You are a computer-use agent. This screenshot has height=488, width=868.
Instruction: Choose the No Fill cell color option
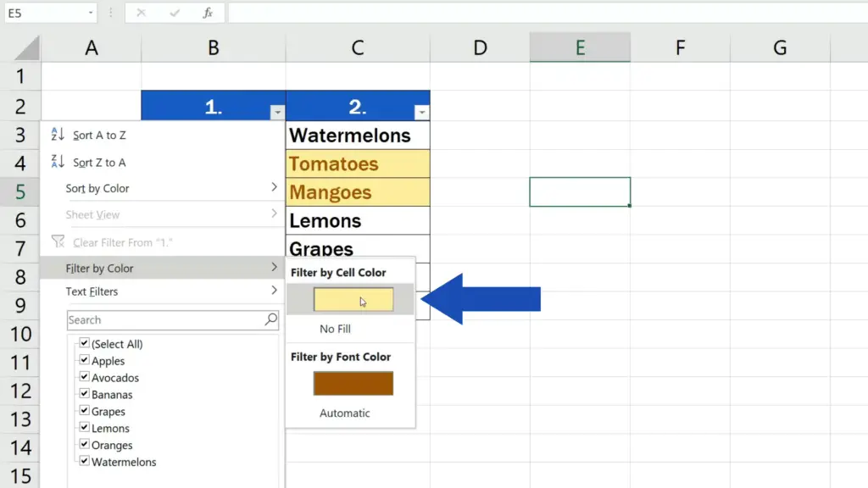click(335, 329)
